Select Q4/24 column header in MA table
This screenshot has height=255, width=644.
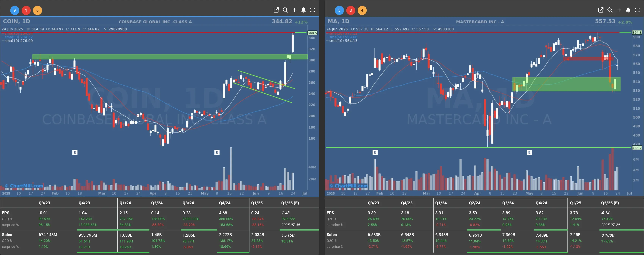coord(541,203)
